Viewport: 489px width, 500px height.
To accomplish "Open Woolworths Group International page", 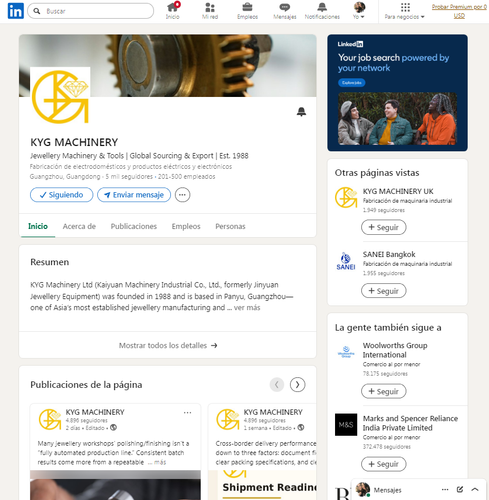I will (395, 350).
